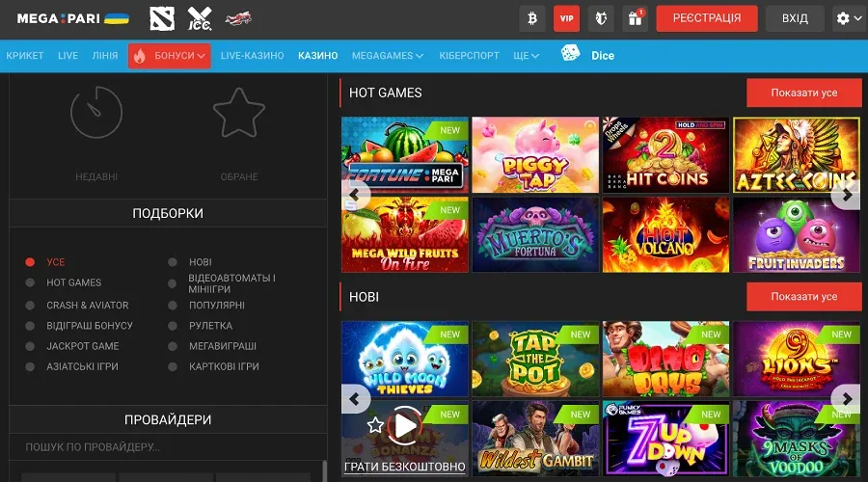The width and height of the screenshot is (868, 482).
Task: Add Yummy Bonanza to favorites star
Action: [375, 425]
